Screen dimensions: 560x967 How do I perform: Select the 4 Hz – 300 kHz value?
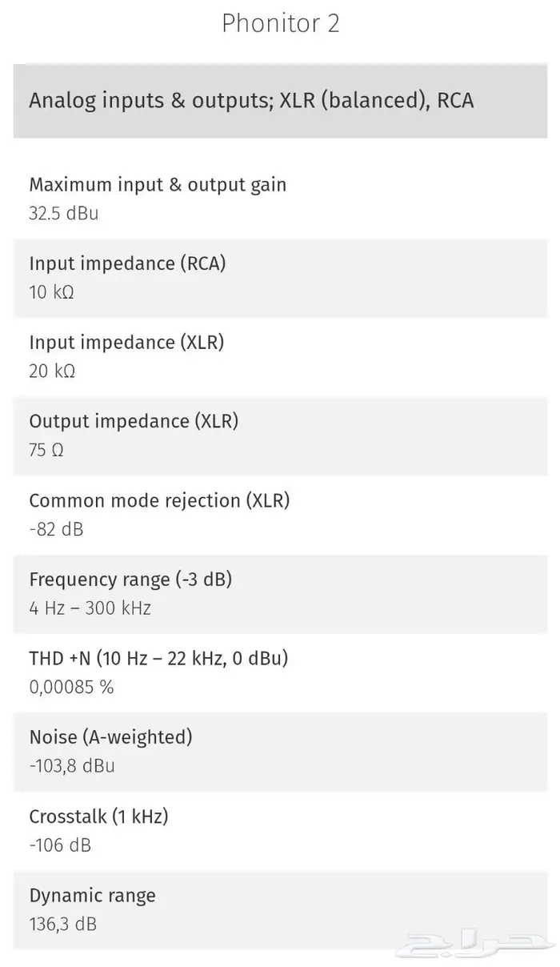click(x=90, y=608)
